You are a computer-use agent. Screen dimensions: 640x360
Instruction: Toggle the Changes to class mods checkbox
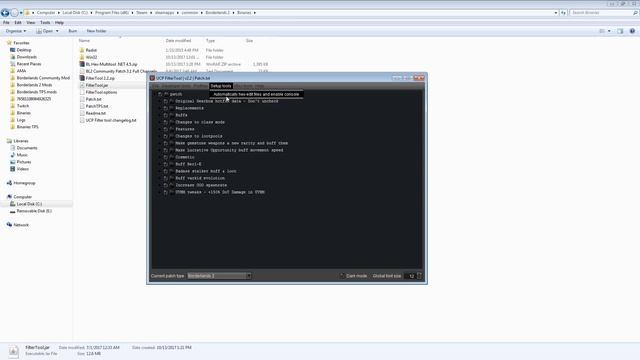click(166, 122)
